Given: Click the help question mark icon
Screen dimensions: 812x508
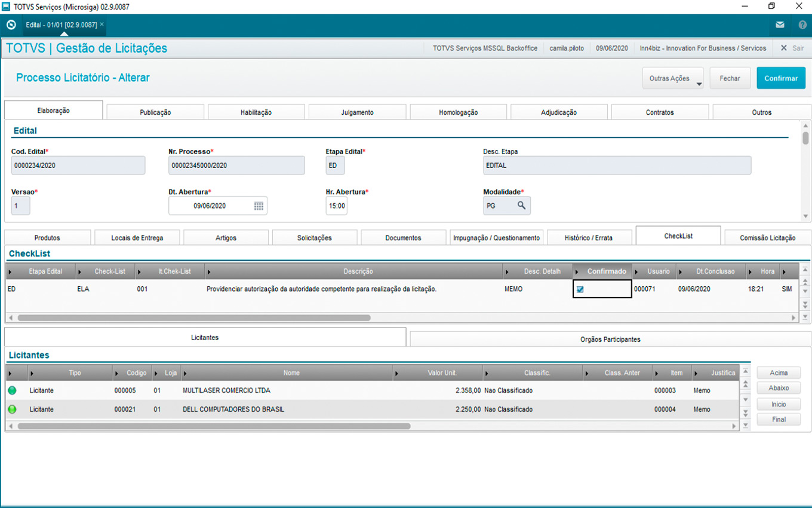Looking at the screenshot, I should click(802, 25).
